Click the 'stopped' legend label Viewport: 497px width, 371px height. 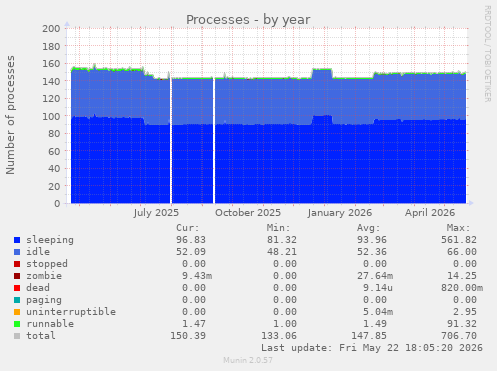tap(47, 264)
